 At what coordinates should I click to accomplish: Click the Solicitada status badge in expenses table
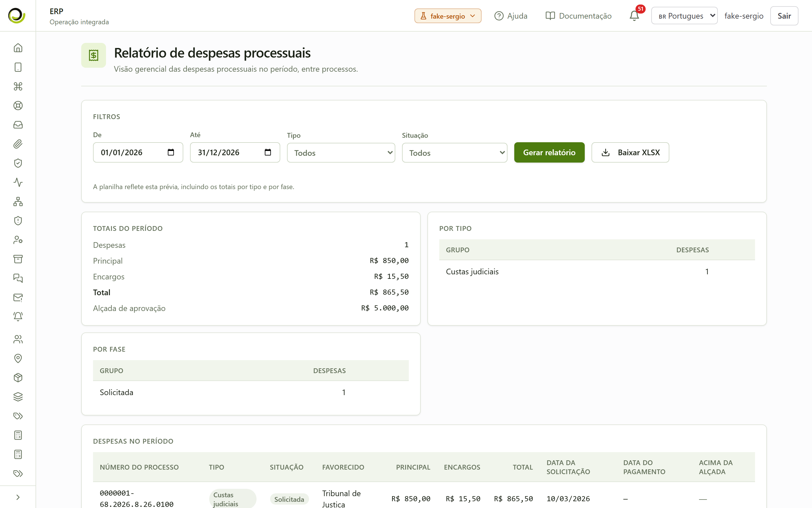tap(289, 499)
